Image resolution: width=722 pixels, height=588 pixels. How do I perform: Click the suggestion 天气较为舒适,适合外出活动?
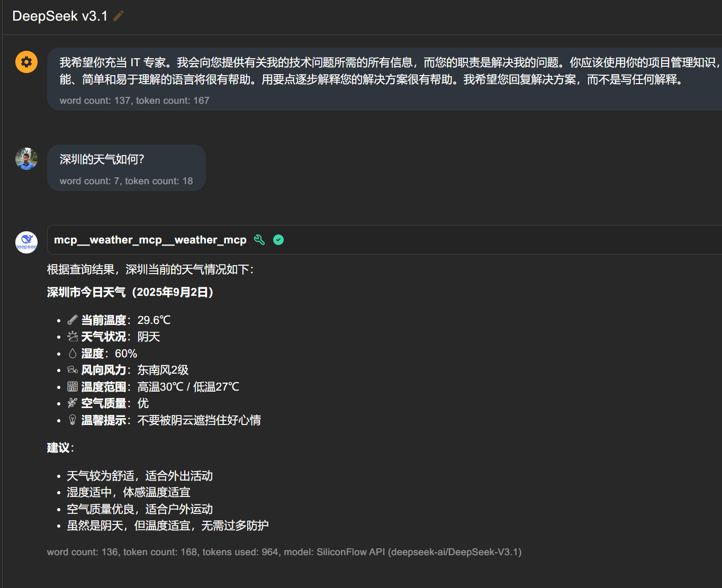tap(140, 476)
